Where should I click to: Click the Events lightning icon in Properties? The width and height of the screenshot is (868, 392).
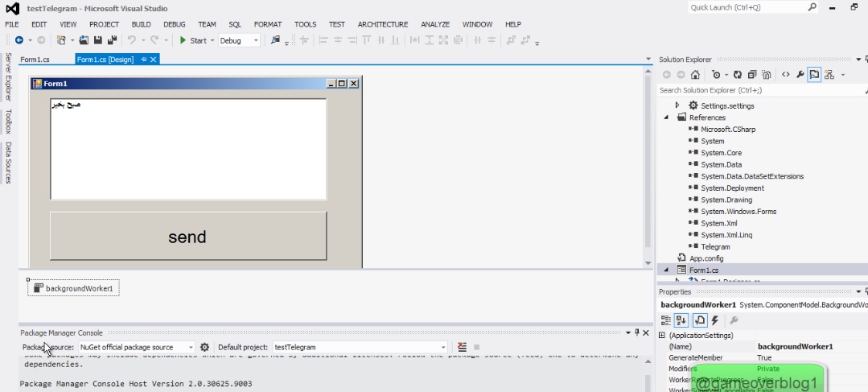[714, 320]
